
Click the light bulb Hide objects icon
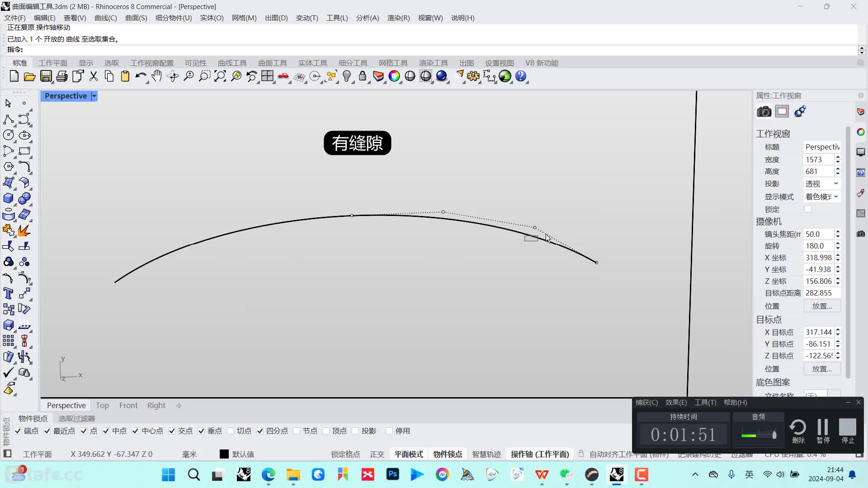tap(347, 76)
